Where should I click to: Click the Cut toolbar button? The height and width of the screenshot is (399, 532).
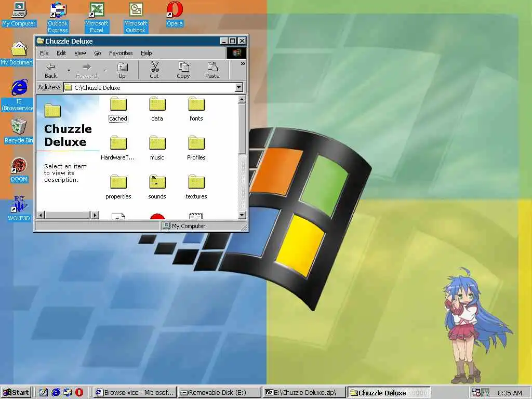[154, 70]
